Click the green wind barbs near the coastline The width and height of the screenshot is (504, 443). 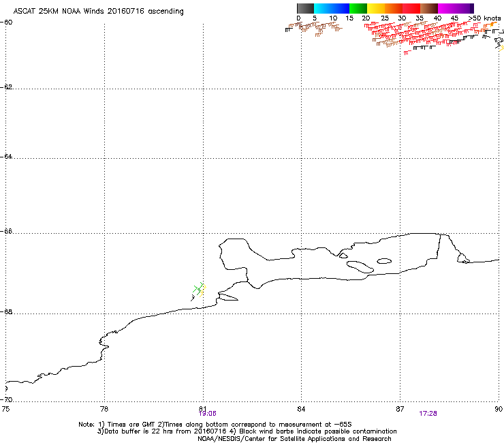click(x=198, y=288)
